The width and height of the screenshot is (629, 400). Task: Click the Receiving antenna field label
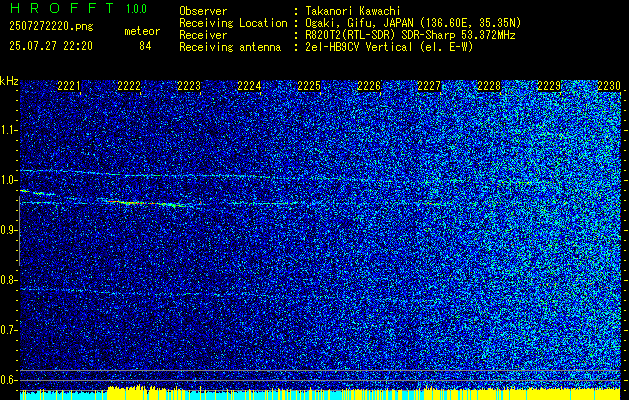230,47
